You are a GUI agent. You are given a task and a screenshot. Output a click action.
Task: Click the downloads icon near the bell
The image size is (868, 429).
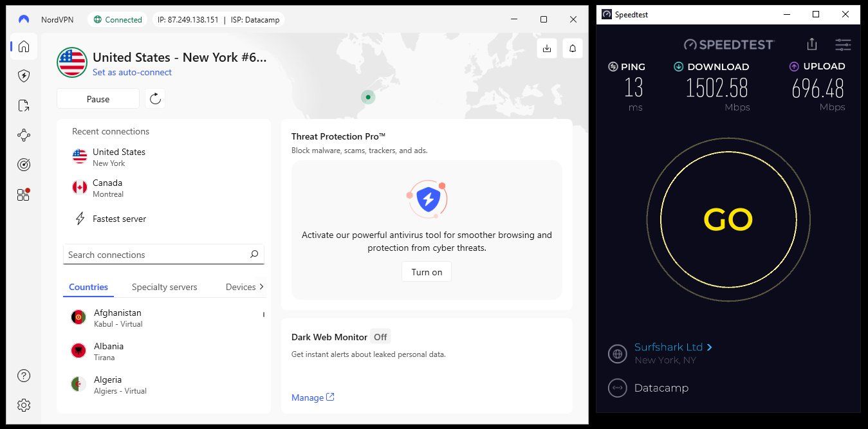pyautogui.click(x=546, y=48)
